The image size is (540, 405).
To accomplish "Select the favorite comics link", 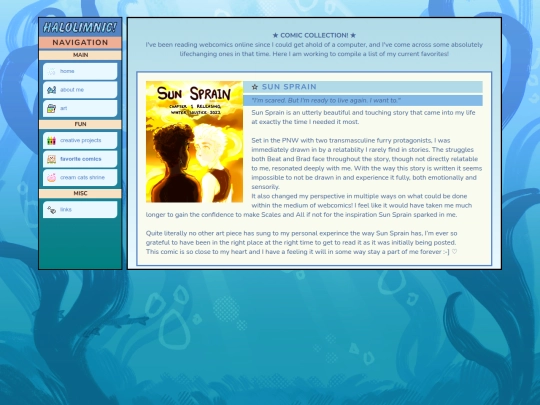I will tap(80, 159).
